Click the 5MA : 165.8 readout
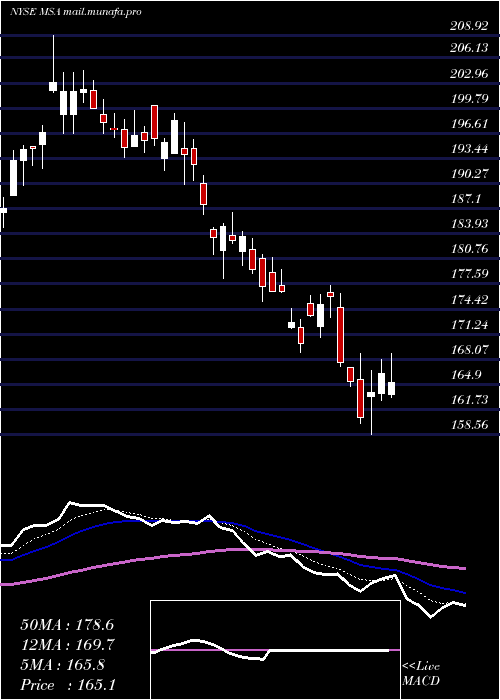This screenshot has width=500, height=700. pyautogui.click(x=62, y=665)
